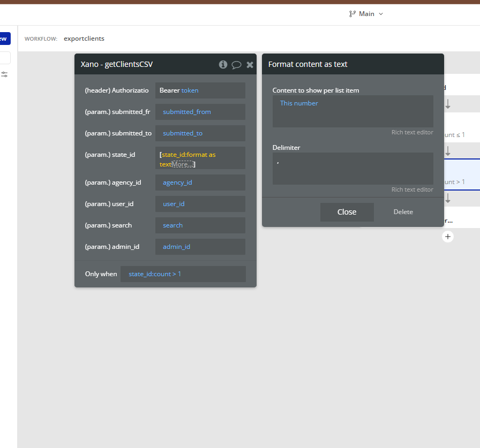Click the Xano - getClientsCSV panel title
480x448 pixels.
(x=117, y=64)
